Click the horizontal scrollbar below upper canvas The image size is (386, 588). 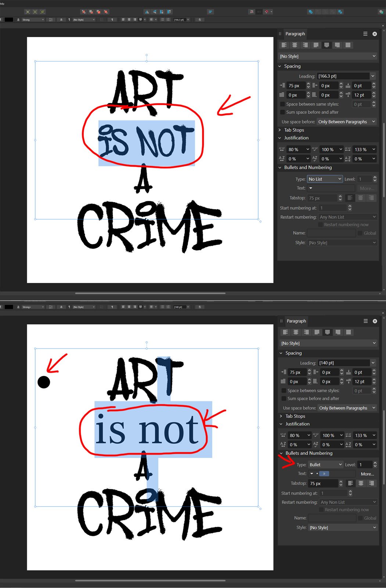(x=150, y=293)
